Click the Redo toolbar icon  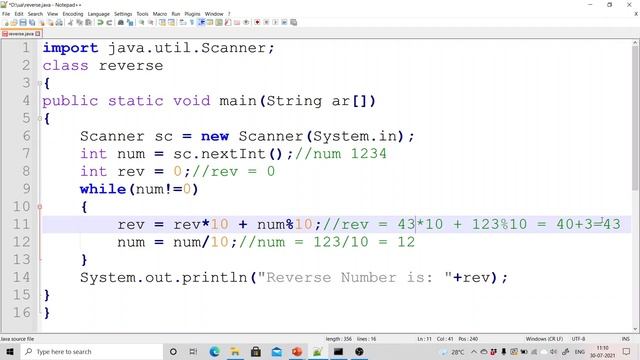pos(109,23)
